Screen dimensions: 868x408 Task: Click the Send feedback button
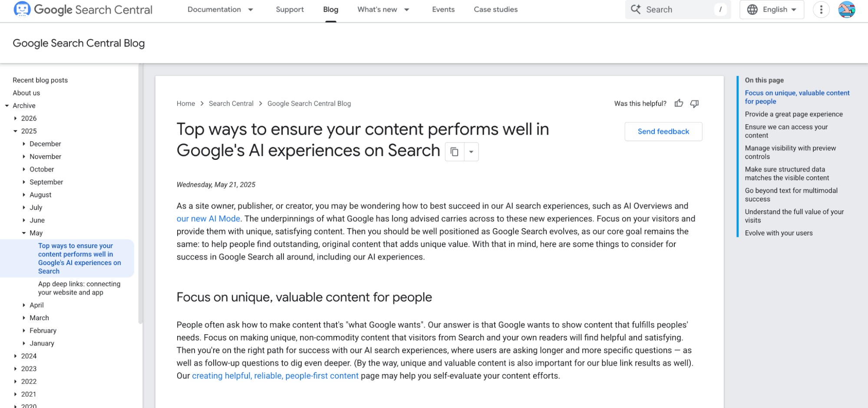coord(663,132)
